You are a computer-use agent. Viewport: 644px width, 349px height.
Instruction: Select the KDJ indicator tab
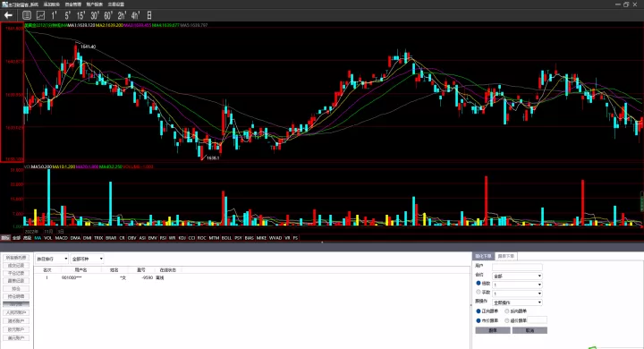point(182,238)
